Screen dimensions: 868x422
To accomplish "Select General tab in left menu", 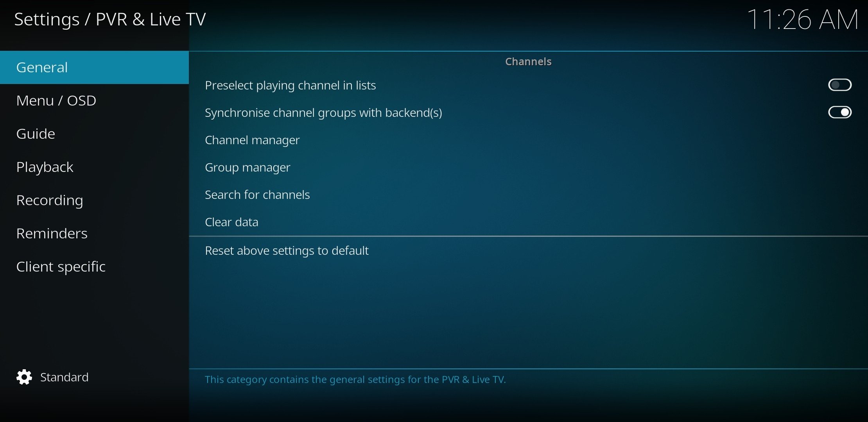I will coord(93,67).
